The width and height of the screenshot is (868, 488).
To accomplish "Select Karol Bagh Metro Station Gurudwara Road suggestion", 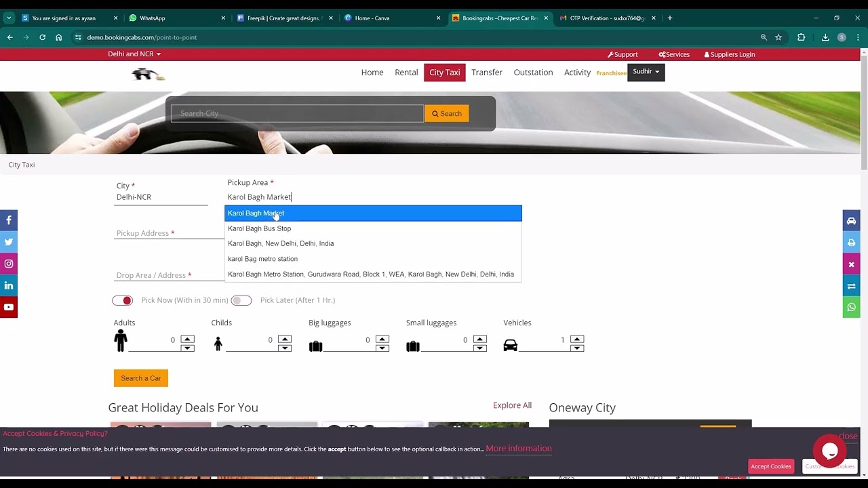I will [x=374, y=274].
